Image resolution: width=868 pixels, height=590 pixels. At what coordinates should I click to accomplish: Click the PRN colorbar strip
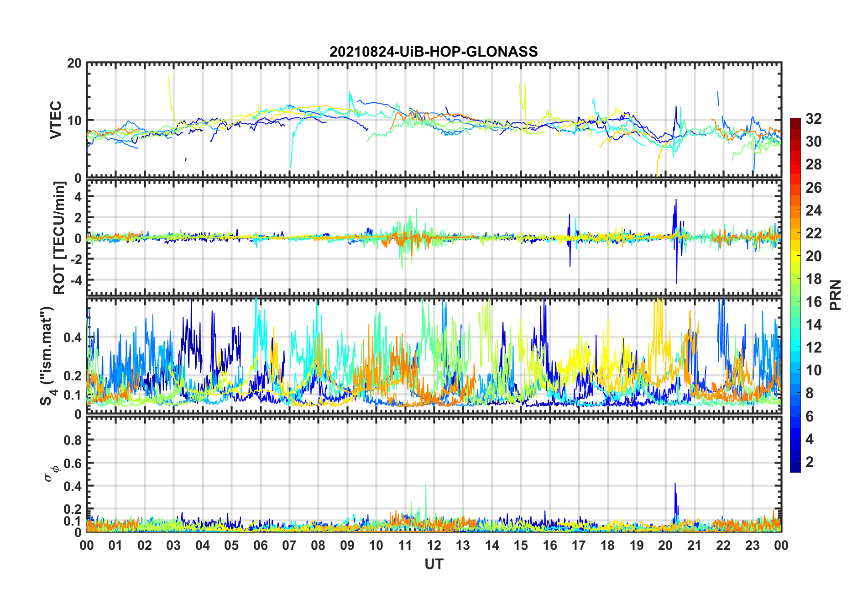click(795, 295)
